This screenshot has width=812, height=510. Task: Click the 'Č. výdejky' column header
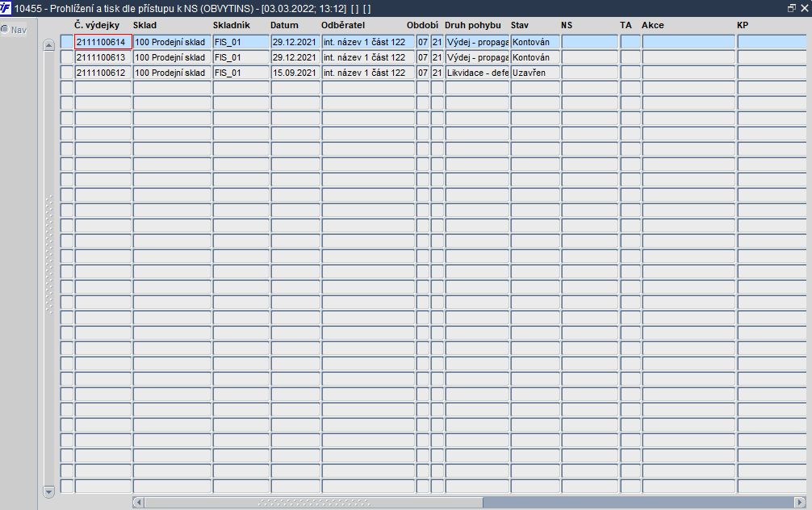coord(97,25)
